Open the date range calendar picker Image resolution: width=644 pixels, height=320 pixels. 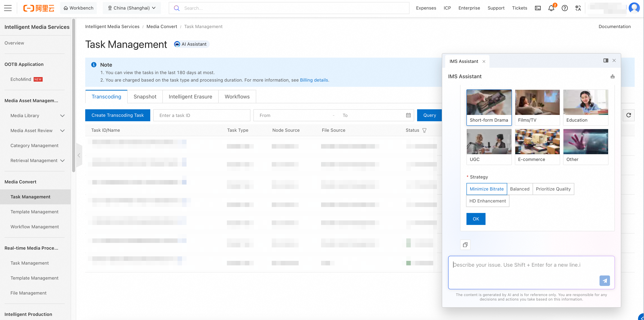pyautogui.click(x=408, y=115)
